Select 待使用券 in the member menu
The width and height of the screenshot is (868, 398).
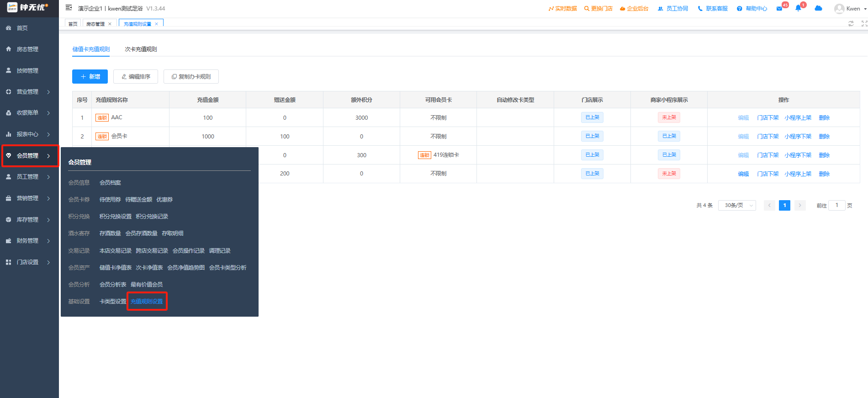(x=110, y=200)
